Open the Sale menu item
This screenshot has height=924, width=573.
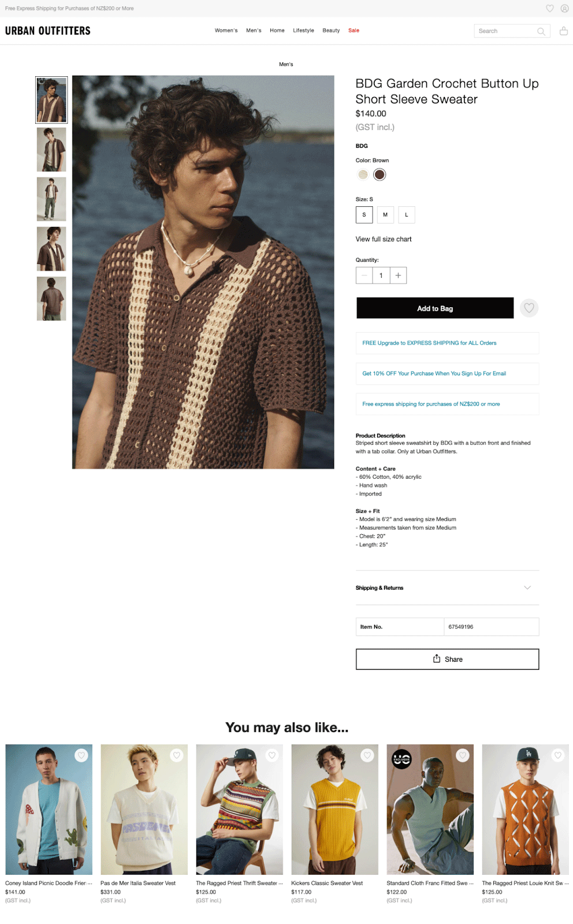pyautogui.click(x=354, y=31)
